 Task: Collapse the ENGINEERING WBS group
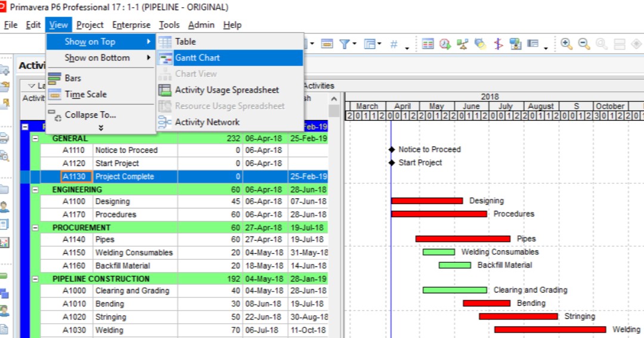pos(35,189)
